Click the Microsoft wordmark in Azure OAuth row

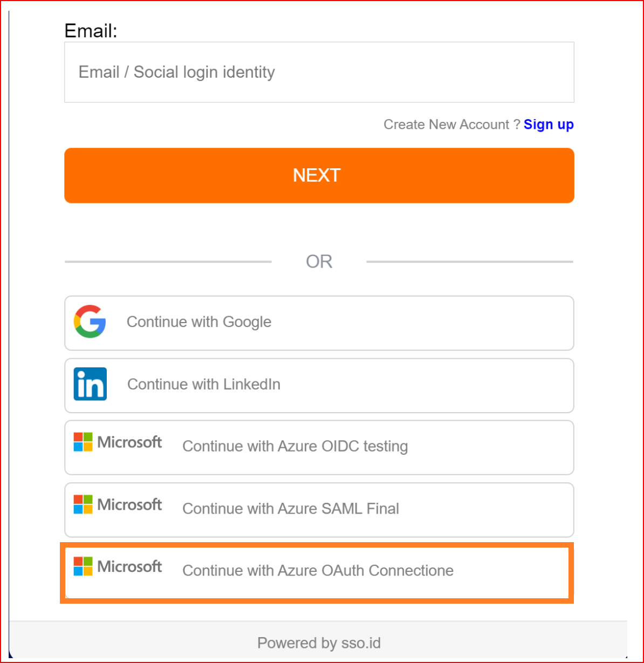pos(129,566)
